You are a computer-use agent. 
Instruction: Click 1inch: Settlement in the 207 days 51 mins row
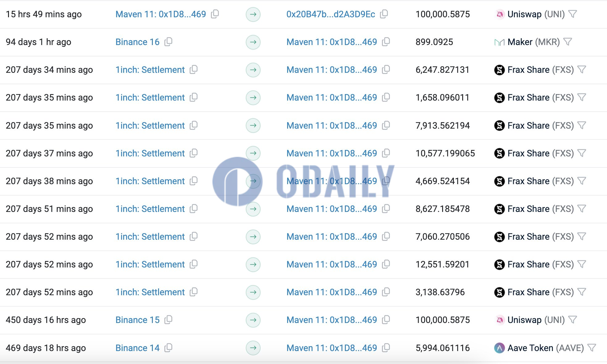[150, 209]
